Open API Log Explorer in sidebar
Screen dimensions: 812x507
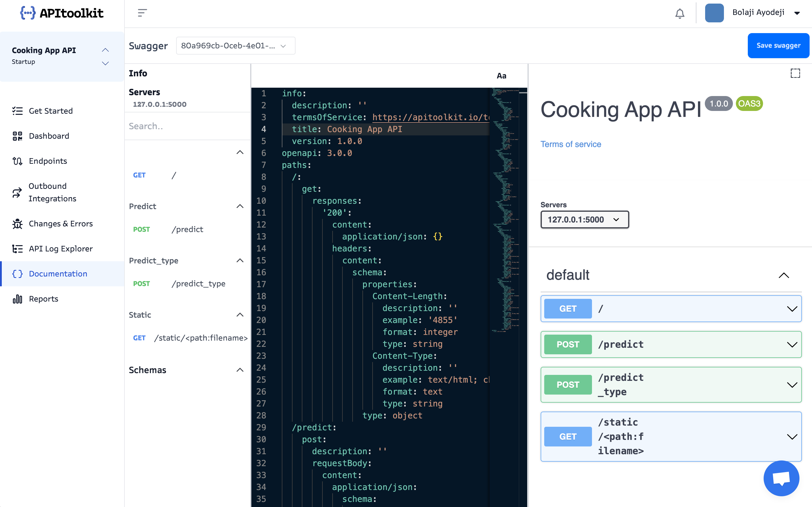pos(60,249)
